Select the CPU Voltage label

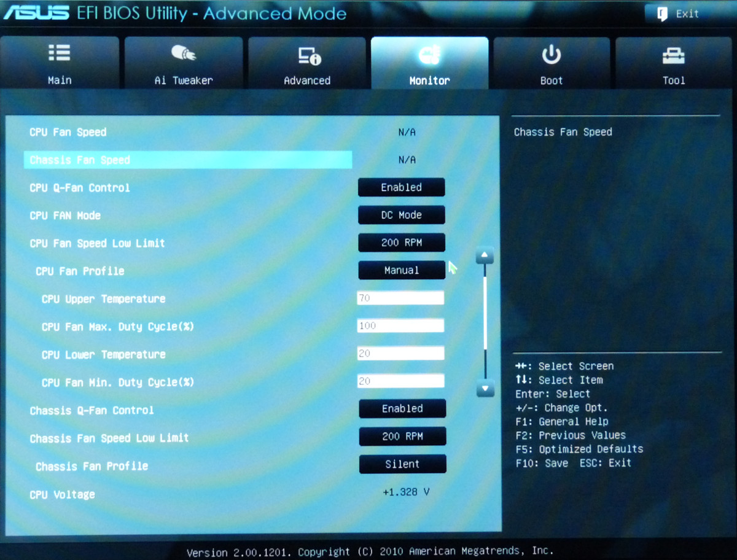point(62,494)
